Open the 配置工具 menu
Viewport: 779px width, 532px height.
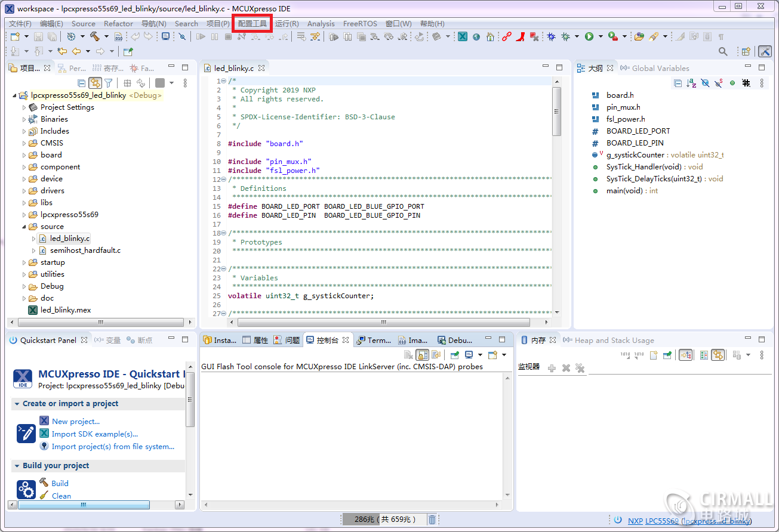click(x=253, y=24)
